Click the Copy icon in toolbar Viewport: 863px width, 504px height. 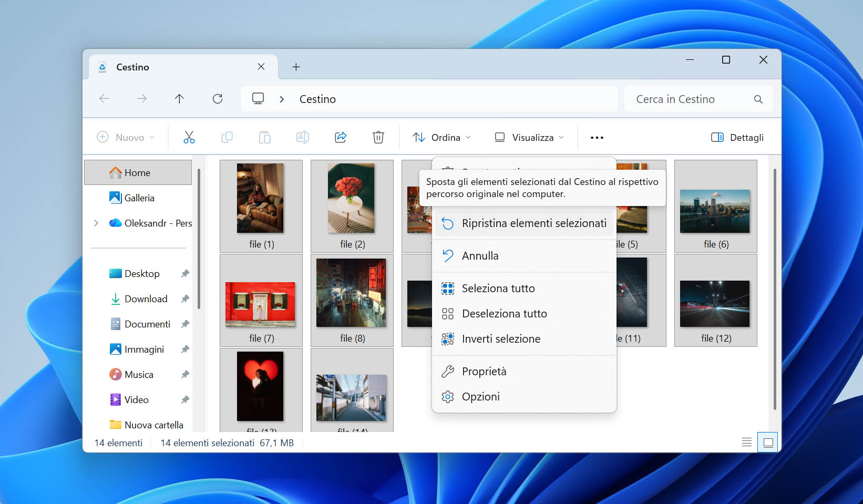(227, 137)
